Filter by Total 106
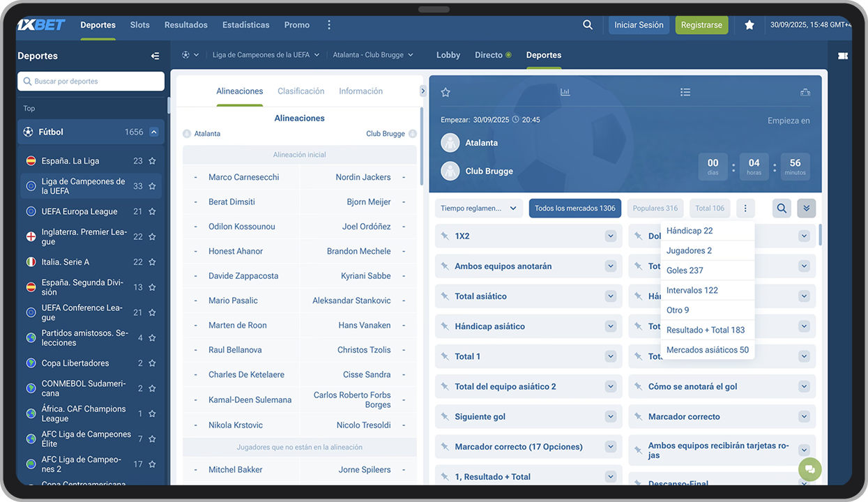 [710, 208]
